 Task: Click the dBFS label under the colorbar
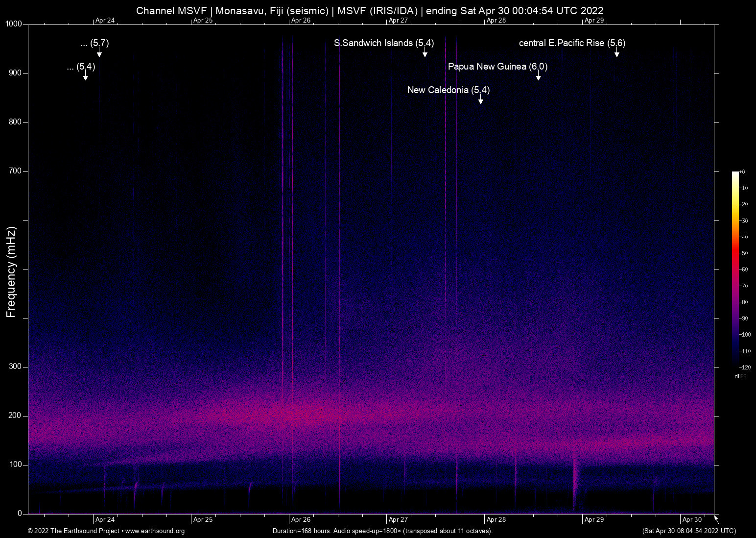[x=740, y=376]
